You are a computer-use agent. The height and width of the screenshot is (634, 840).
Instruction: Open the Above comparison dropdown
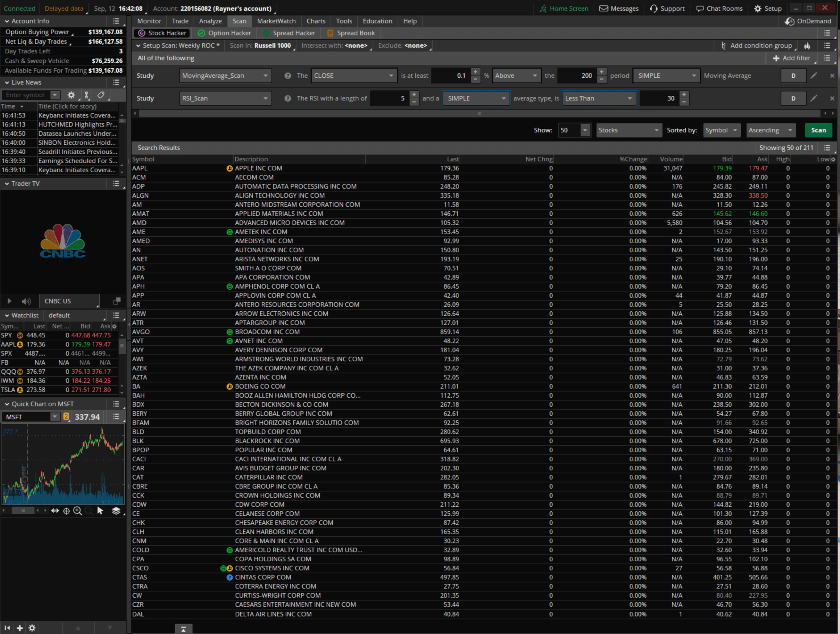tap(516, 75)
